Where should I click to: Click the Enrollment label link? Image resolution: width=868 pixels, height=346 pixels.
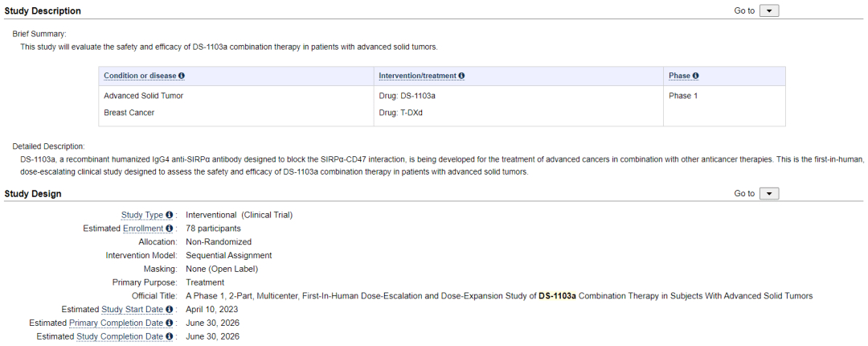tap(143, 229)
